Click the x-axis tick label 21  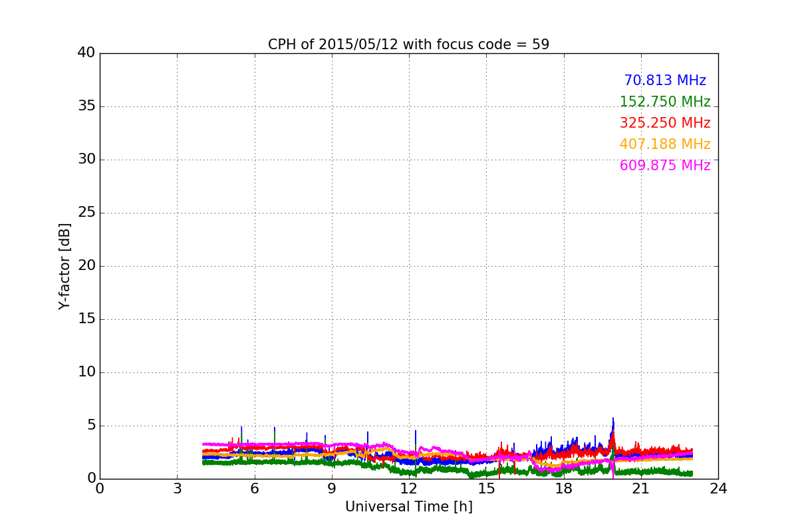(x=641, y=488)
